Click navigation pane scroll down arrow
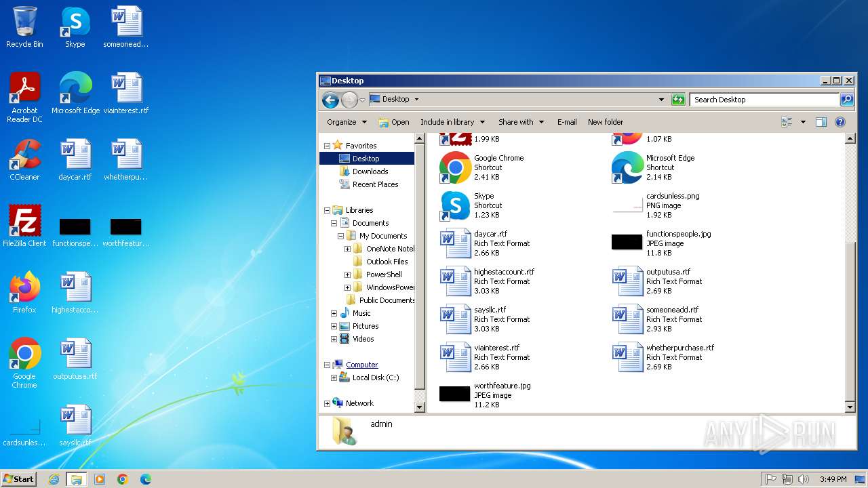 click(x=420, y=407)
